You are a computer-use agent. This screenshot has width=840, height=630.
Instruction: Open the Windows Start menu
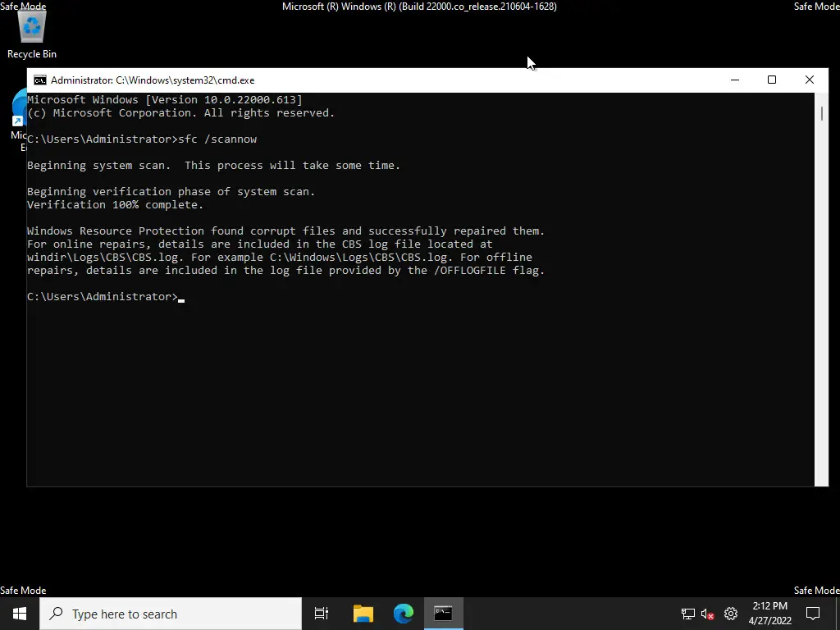coord(20,614)
